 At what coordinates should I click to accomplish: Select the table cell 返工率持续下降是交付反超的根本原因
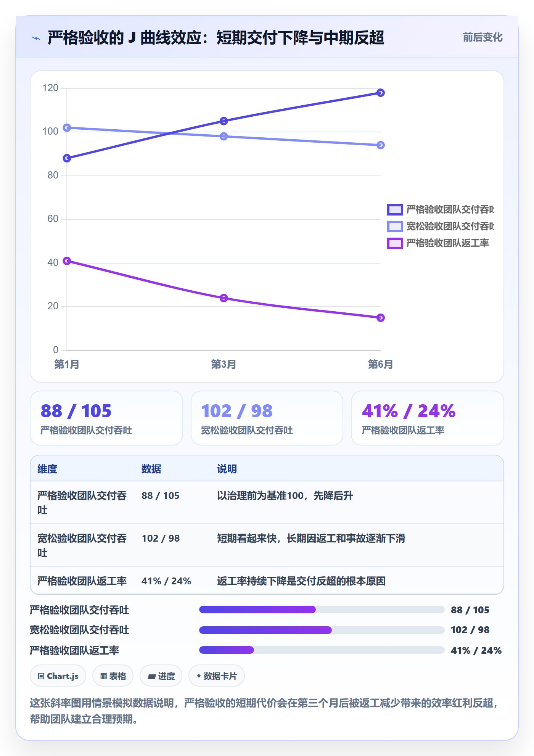(x=301, y=581)
